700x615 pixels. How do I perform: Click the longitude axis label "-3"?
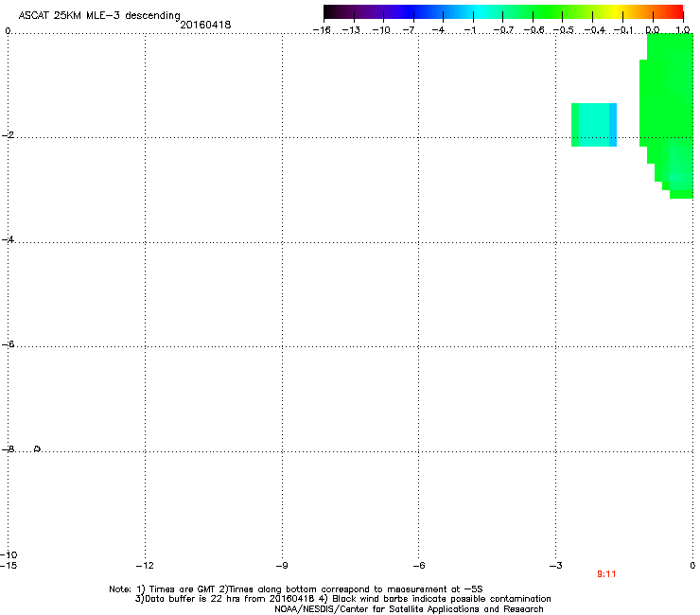click(556, 566)
